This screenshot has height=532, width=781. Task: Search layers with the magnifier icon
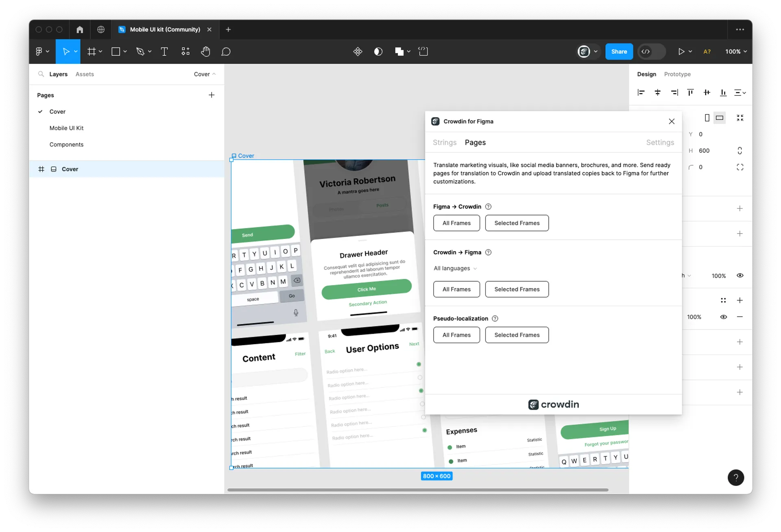tap(41, 74)
